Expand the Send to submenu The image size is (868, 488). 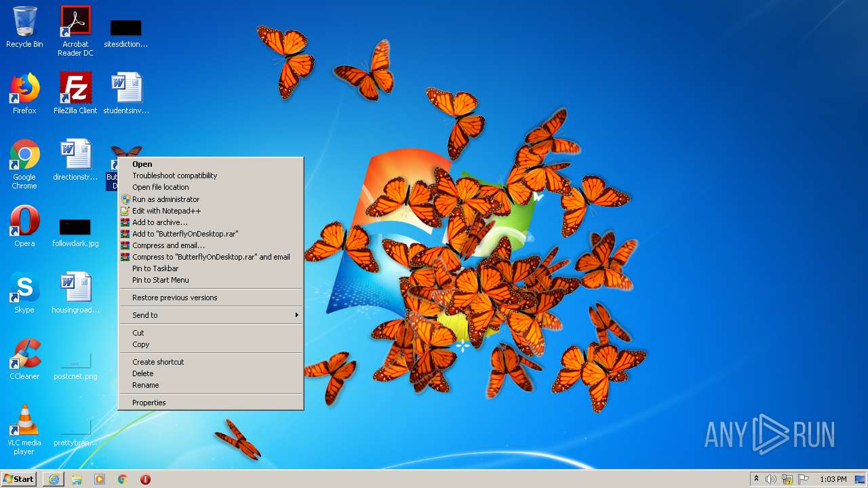pyautogui.click(x=211, y=315)
